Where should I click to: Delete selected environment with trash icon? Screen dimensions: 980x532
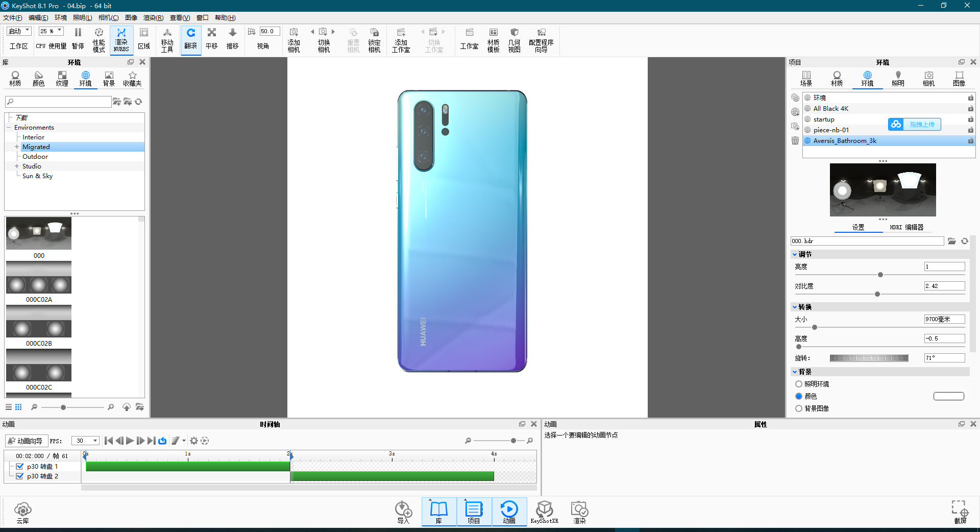tap(795, 140)
